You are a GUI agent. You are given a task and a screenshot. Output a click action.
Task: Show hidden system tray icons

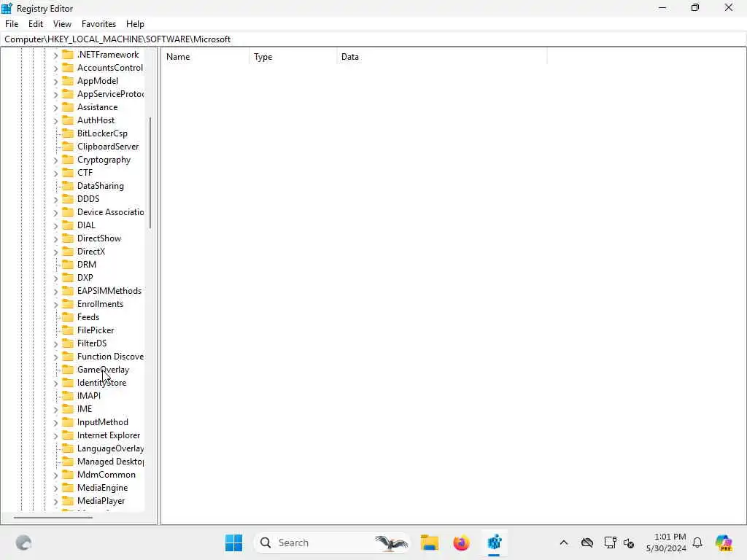(564, 542)
